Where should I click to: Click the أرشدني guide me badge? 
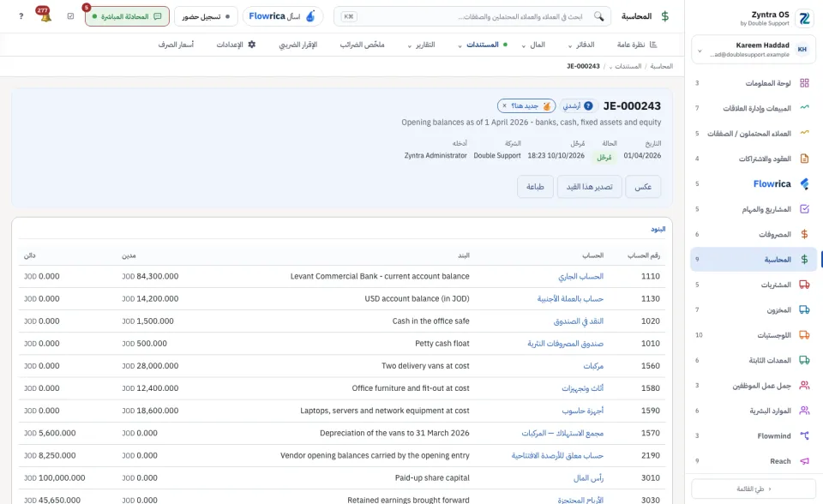pos(578,106)
